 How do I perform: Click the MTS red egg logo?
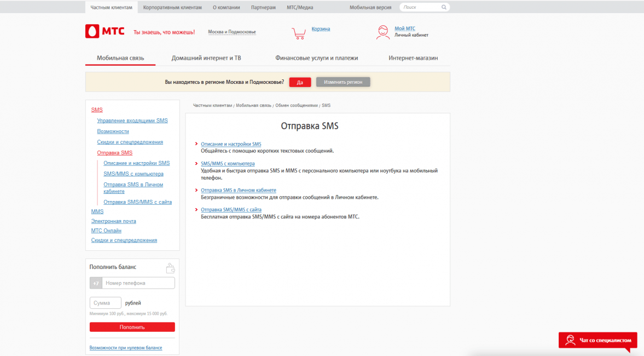(92, 31)
